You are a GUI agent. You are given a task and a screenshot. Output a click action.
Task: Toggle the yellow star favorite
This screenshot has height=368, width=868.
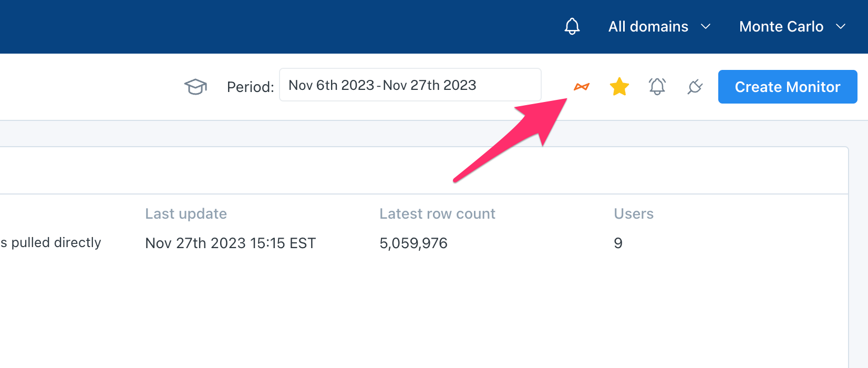tap(619, 87)
